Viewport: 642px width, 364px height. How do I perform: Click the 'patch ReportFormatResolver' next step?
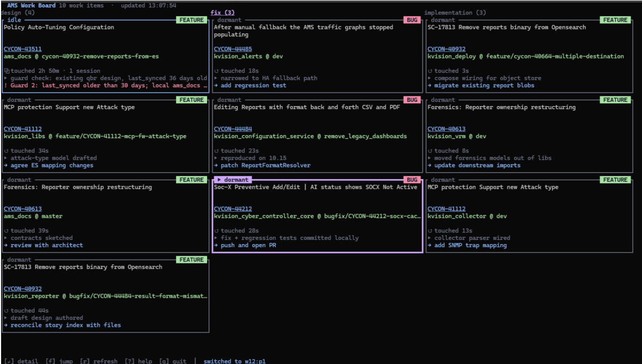262,165
